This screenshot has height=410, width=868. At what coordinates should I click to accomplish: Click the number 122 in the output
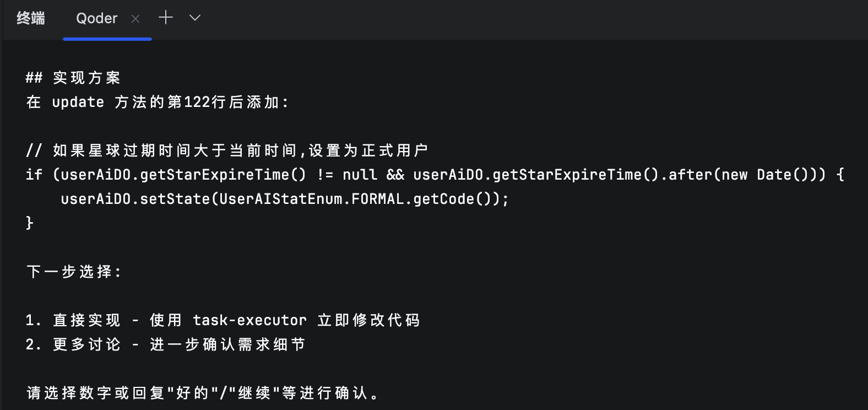click(197, 102)
